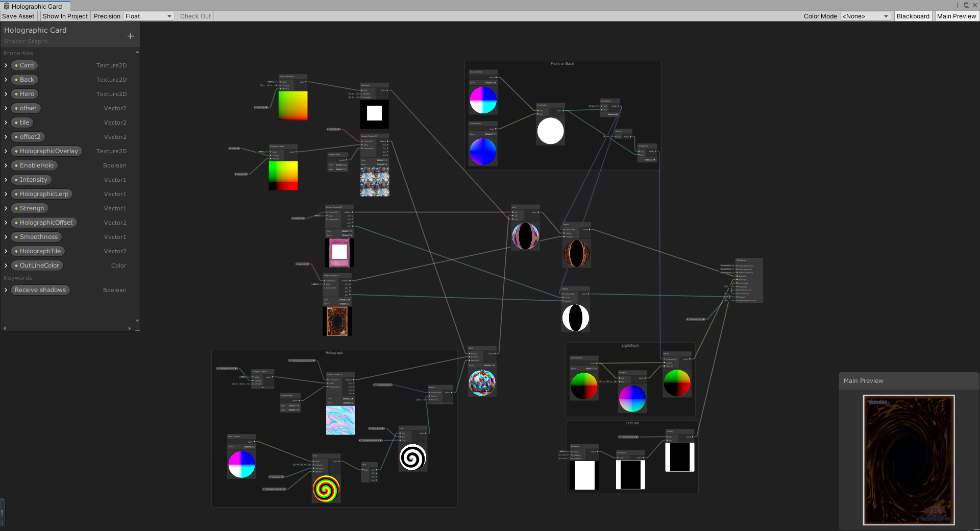The height and width of the screenshot is (531, 980).
Task: Click the pink card frame texture preview
Action: pyautogui.click(x=339, y=252)
